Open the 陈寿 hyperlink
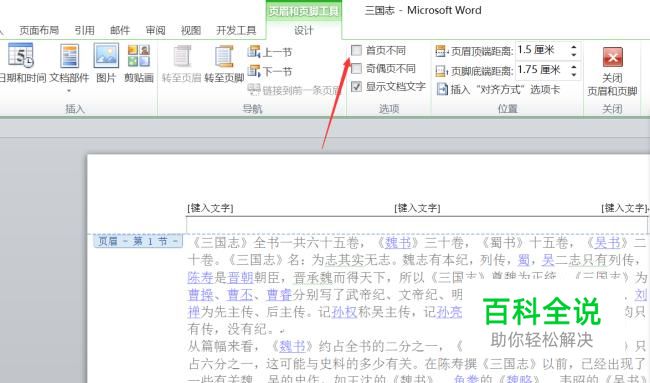This screenshot has height=383, width=650. (x=200, y=277)
